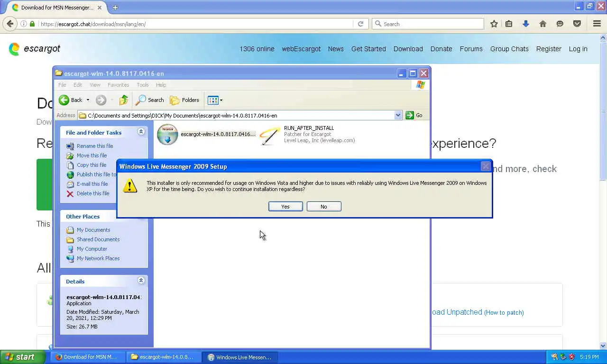Open the Firefox hamburger menu
The width and height of the screenshot is (607, 364).
pos(597,24)
